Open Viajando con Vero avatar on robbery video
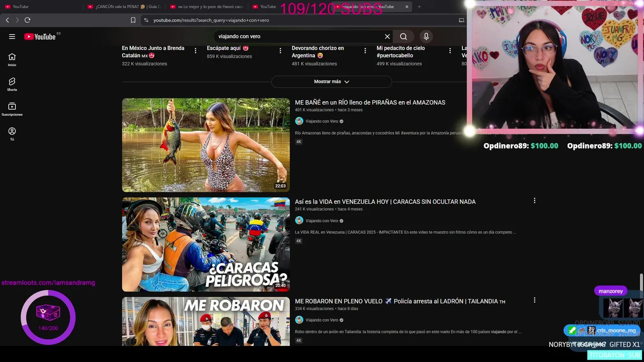 299,320
